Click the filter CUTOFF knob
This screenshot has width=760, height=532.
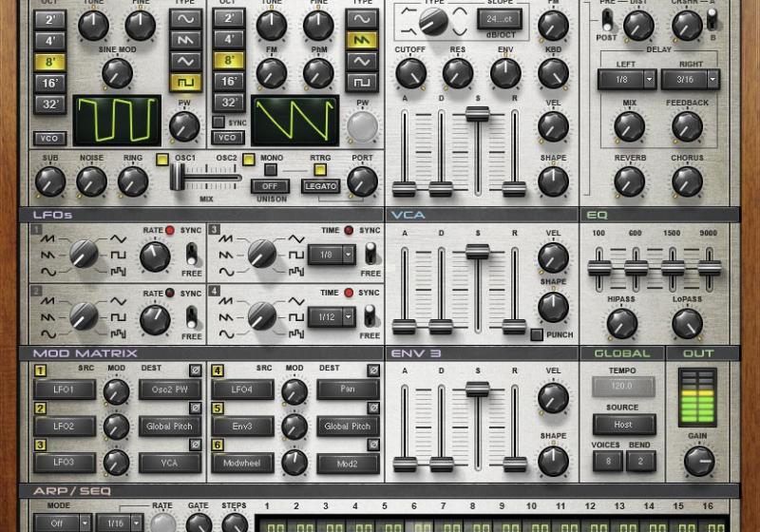click(410, 72)
